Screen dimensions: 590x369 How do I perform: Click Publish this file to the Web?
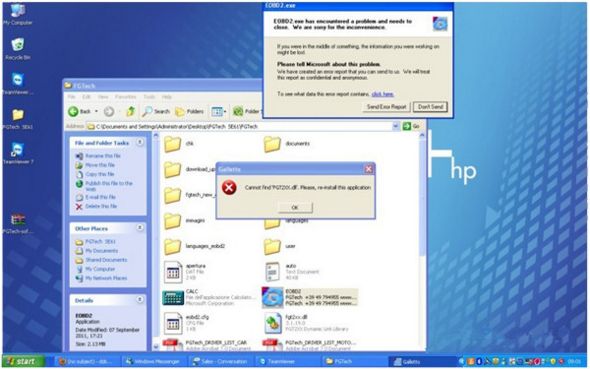(x=104, y=185)
